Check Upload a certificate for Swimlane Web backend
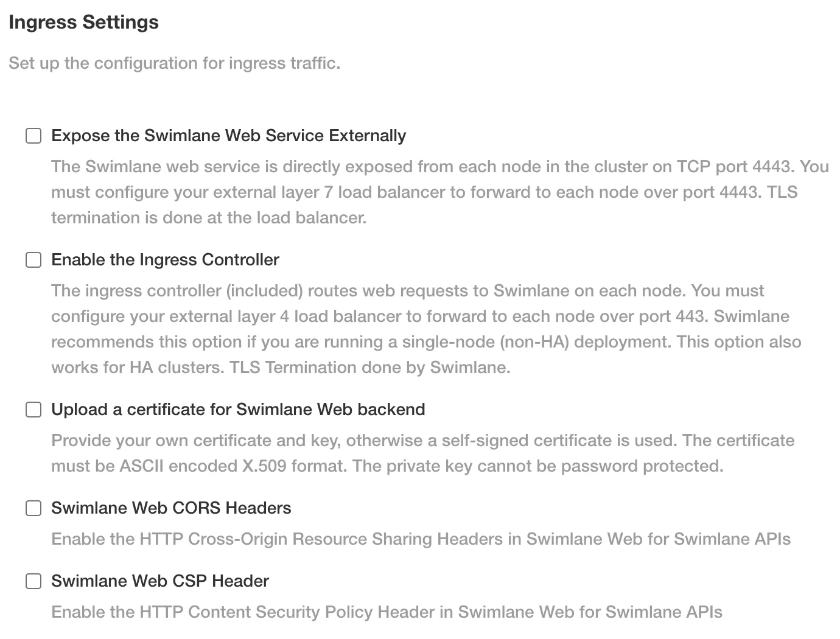This screenshot has width=840, height=639. tap(33, 410)
